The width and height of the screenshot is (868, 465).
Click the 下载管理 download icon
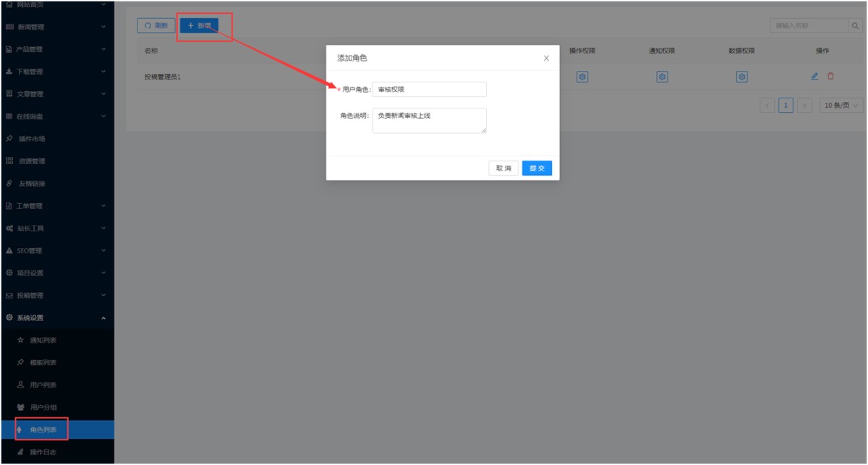(x=9, y=72)
